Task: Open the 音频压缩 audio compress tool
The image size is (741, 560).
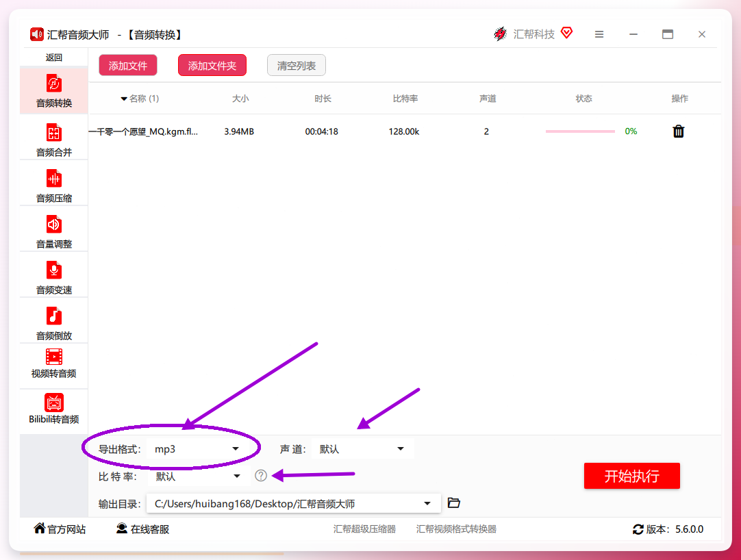Action: click(x=54, y=186)
